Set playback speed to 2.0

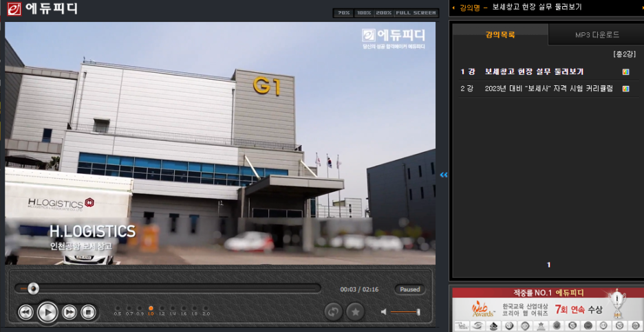pyautogui.click(x=206, y=310)
